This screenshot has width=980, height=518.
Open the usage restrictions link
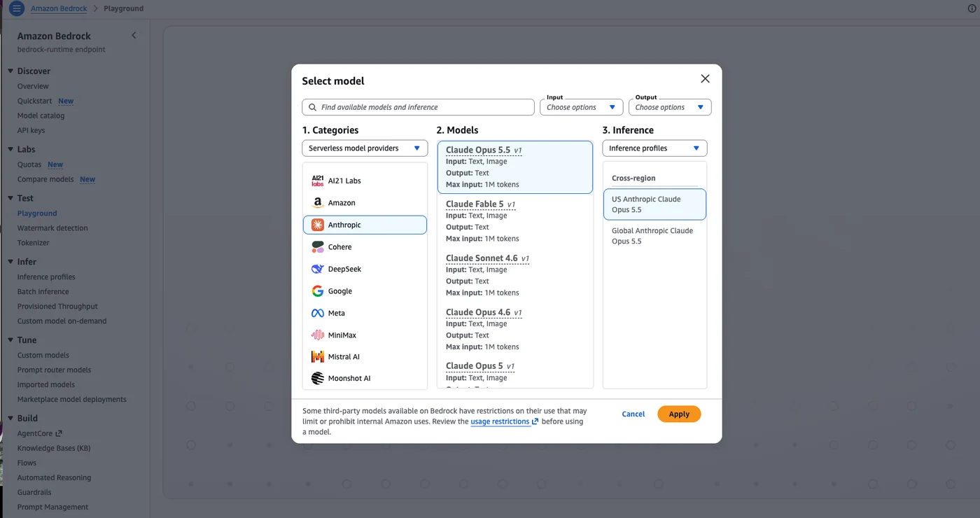pyautogui.click(x=500, y=421)
